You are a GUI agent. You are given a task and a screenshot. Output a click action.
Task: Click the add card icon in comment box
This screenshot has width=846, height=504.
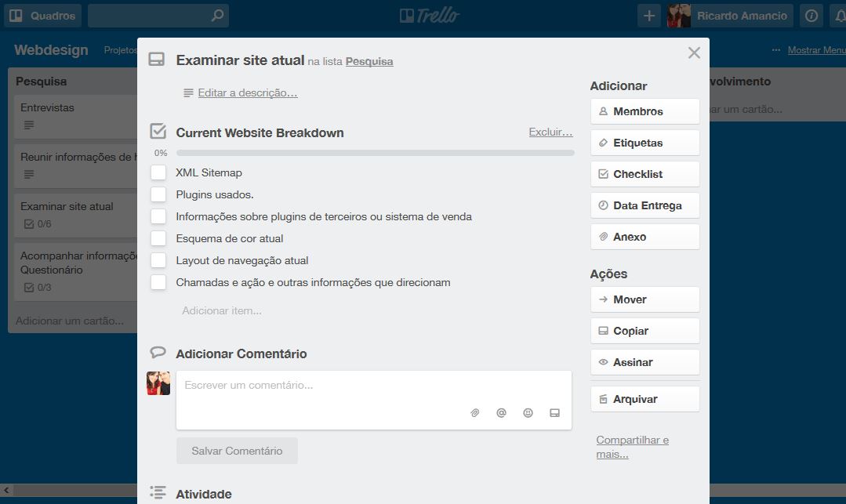click(554, 413)
